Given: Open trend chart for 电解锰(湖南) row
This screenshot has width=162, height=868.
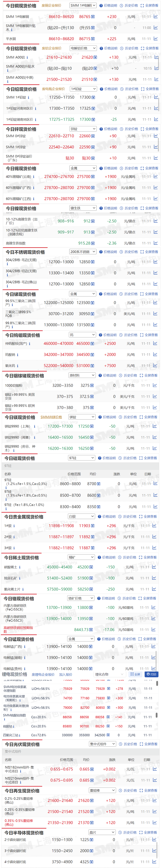Looking at the screenshot, I should click(154, 657).
